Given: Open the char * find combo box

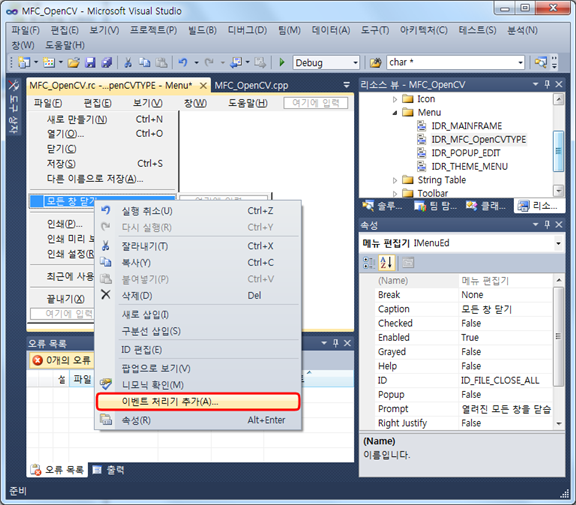Looking at the screenshot, I should point(521,63).
